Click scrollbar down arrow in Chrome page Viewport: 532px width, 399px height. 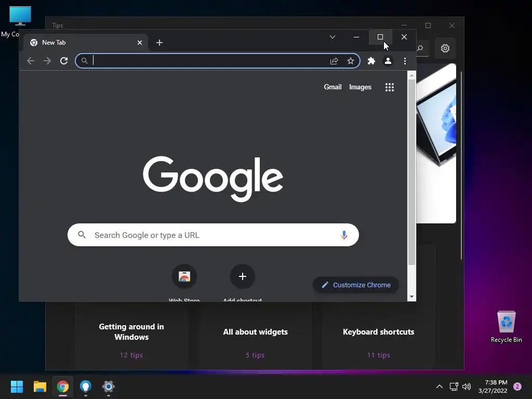(x=411, y=297)
